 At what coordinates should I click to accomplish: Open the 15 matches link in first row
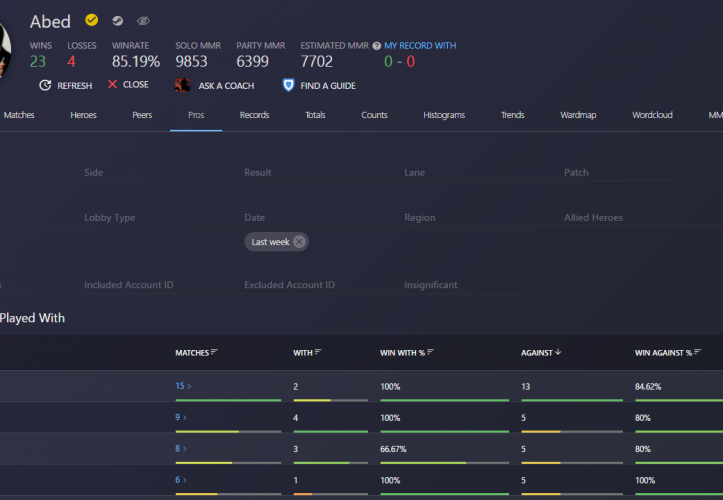pos(181,386)
